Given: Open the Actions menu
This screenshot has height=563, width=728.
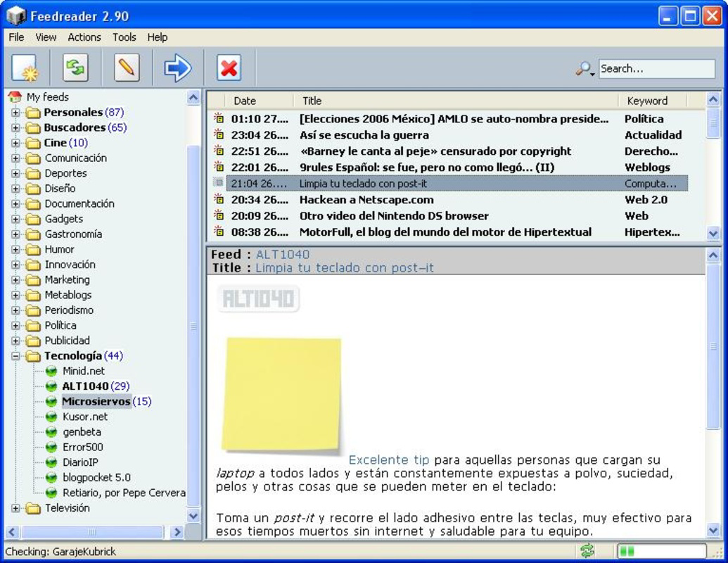Looking at the screenshot, I should click(x=84, y=37).
